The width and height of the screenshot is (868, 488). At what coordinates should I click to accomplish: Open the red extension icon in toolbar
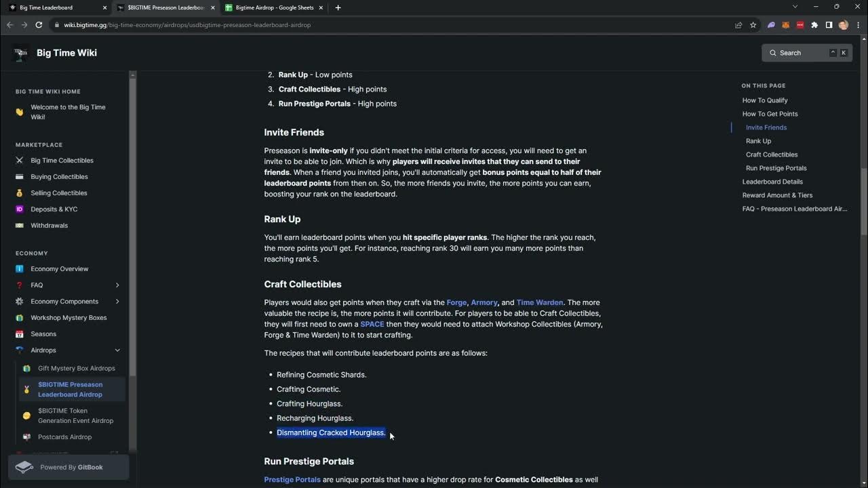(800, 25)
